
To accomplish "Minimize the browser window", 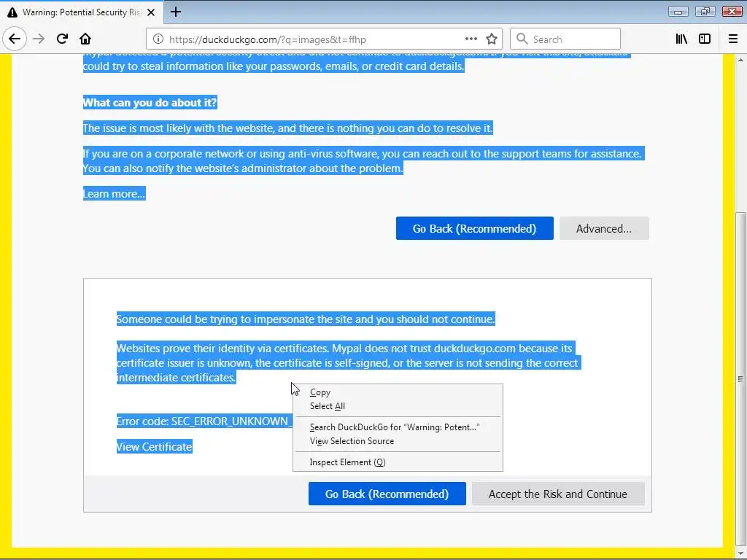I will click(678, 12).
